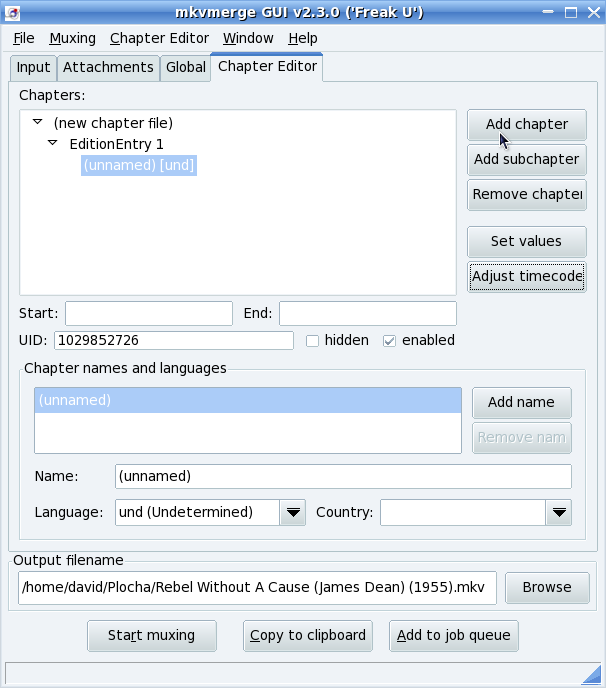Focus the End time field
The height and width of the screenshot is (688, 606).
[368, 313]
